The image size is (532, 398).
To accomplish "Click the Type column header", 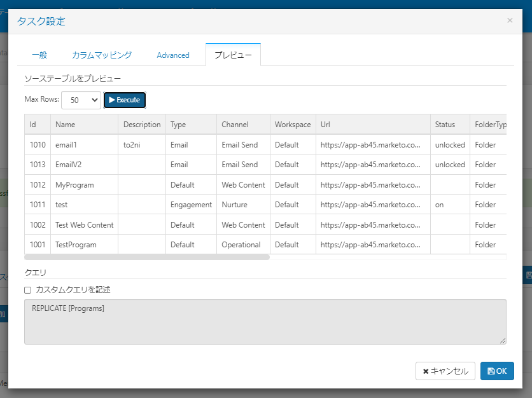I will [x=191, y=125].
